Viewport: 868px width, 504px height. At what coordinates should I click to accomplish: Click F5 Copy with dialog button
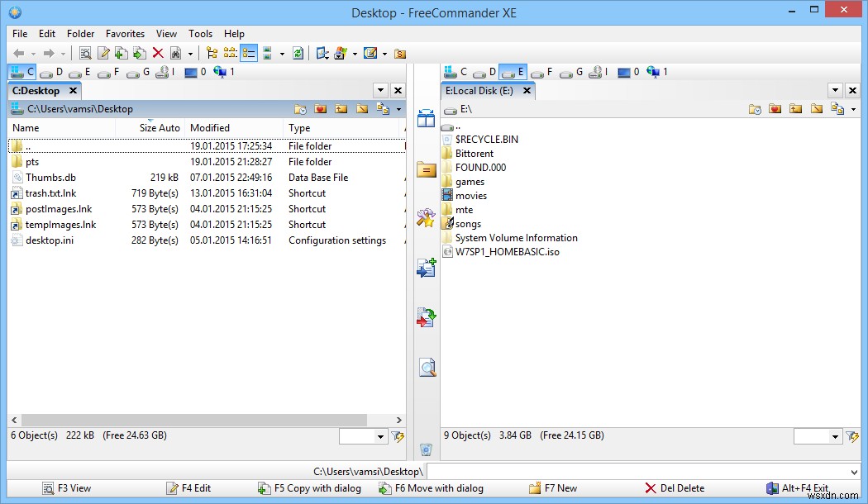pyautogui.click(x=309, y=488)
